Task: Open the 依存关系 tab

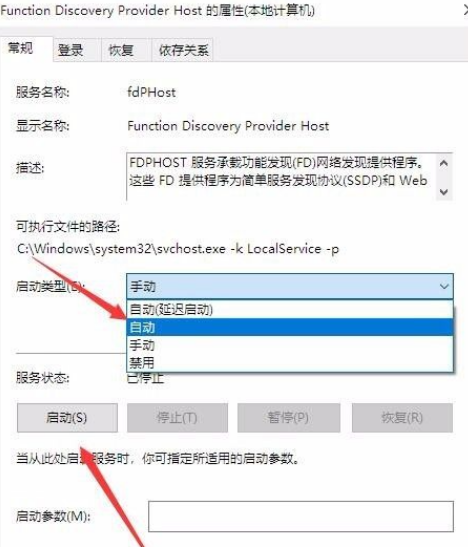Action: [183, 50]
